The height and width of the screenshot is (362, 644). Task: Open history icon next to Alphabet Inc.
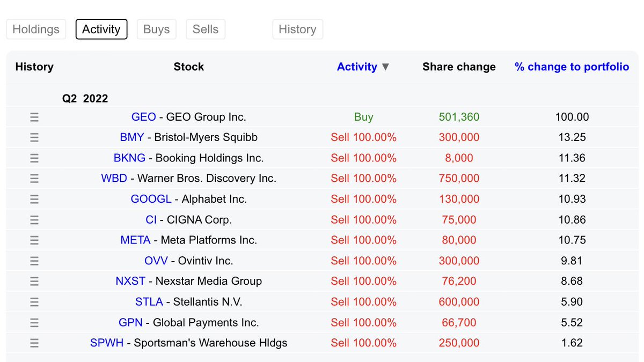click(x=34, y=199)
